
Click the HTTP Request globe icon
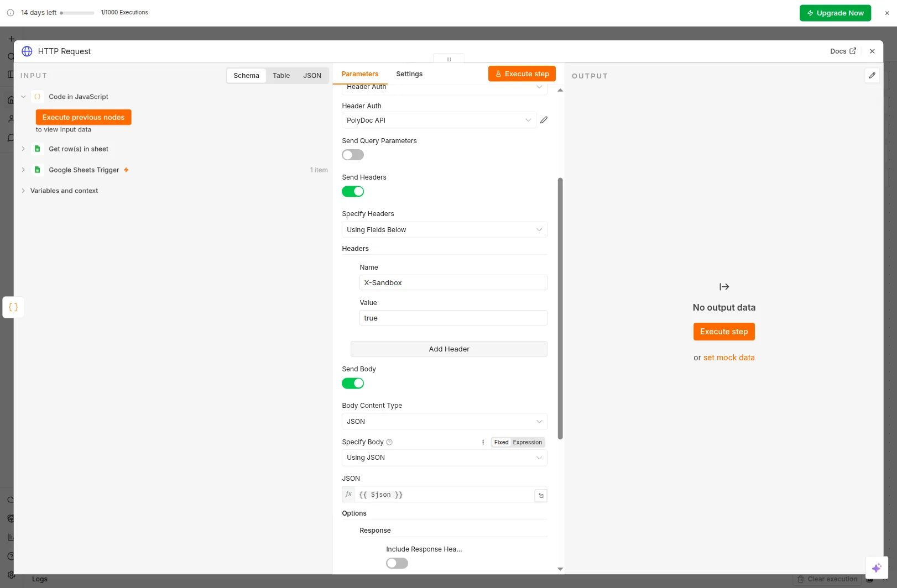pyautogui.click(x=27, y=51)
